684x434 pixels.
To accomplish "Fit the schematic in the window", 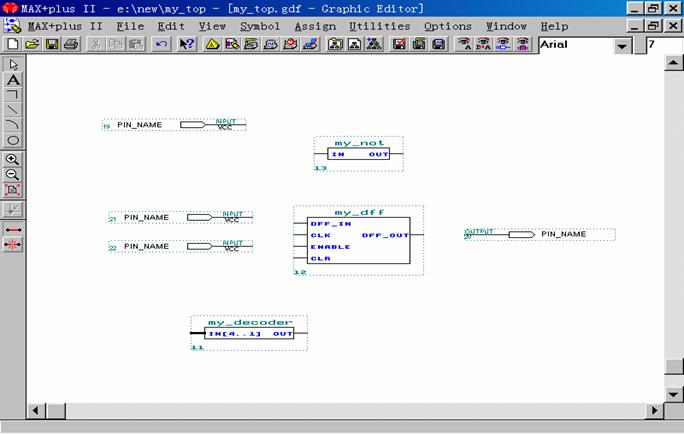I will [x=13, y=190].
